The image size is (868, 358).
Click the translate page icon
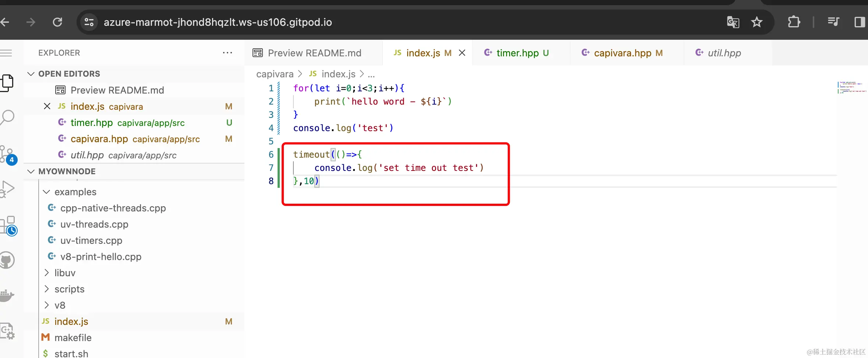point(733,22)
